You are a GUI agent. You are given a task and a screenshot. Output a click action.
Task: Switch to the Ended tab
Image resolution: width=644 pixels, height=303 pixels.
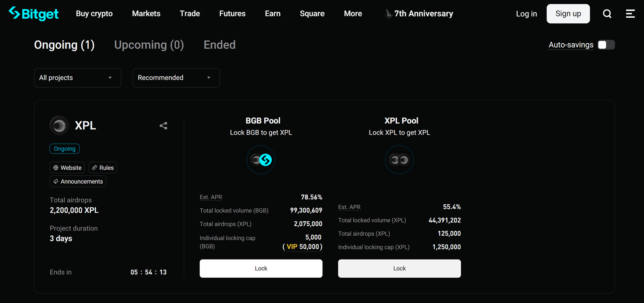click(x=219, y=45)
